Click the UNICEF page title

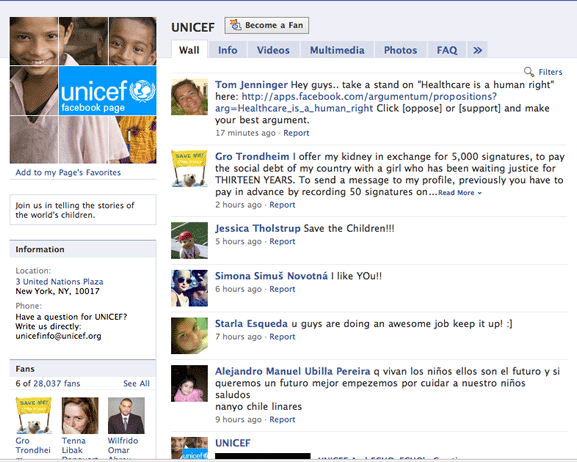193,27
